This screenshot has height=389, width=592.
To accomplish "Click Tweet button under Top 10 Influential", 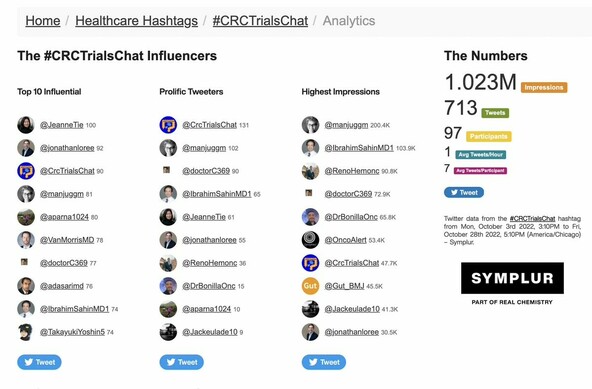I will (39, 362).
